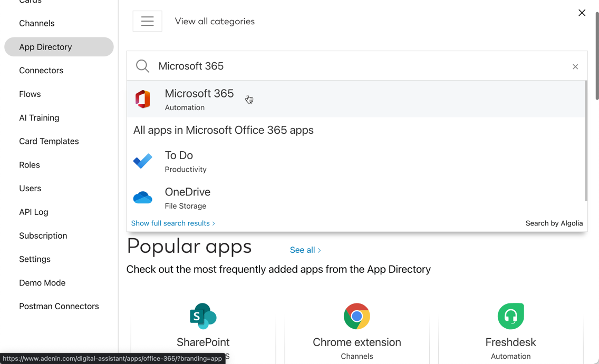
Task: Open Connectors in the sidebar
Action: [x=41, y=71]
